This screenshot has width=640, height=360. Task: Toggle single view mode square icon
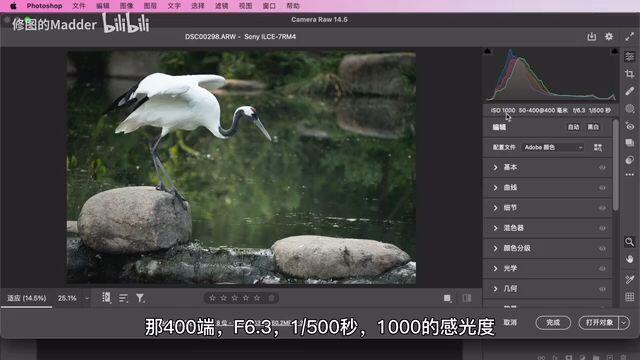coord(447,298)
